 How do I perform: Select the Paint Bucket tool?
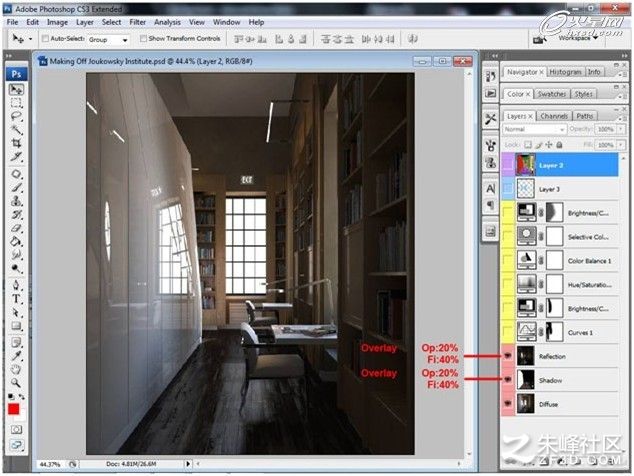click(16, 241)
